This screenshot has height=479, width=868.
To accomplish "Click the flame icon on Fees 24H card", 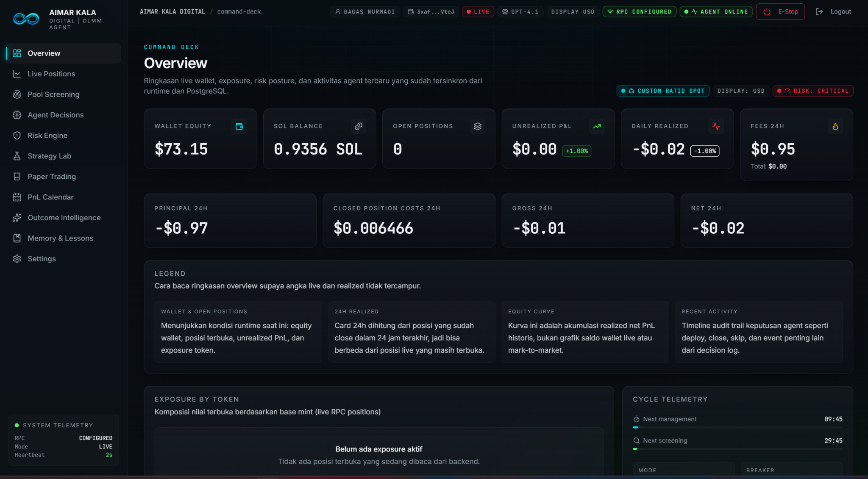I will (835, 126).
